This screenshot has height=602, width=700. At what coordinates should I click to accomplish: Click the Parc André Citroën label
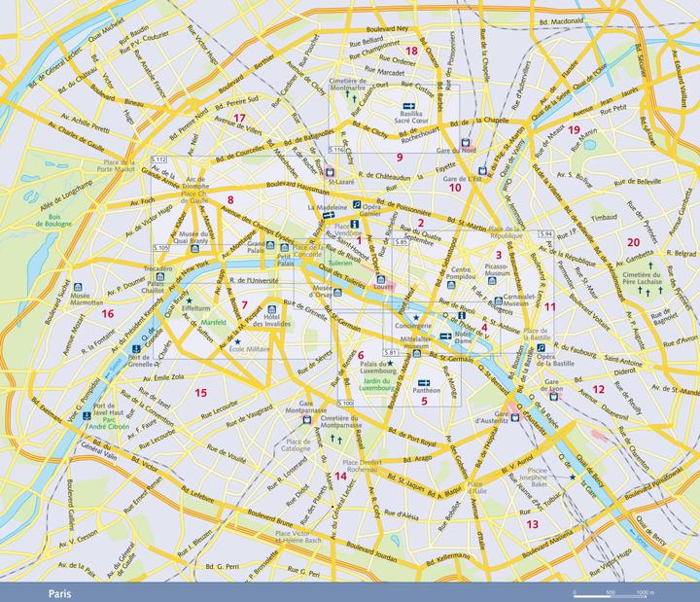pos(109,423)
